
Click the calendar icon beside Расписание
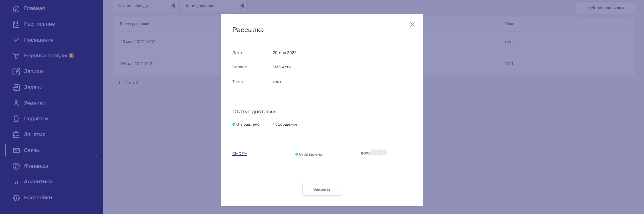(x=16, y=24)
